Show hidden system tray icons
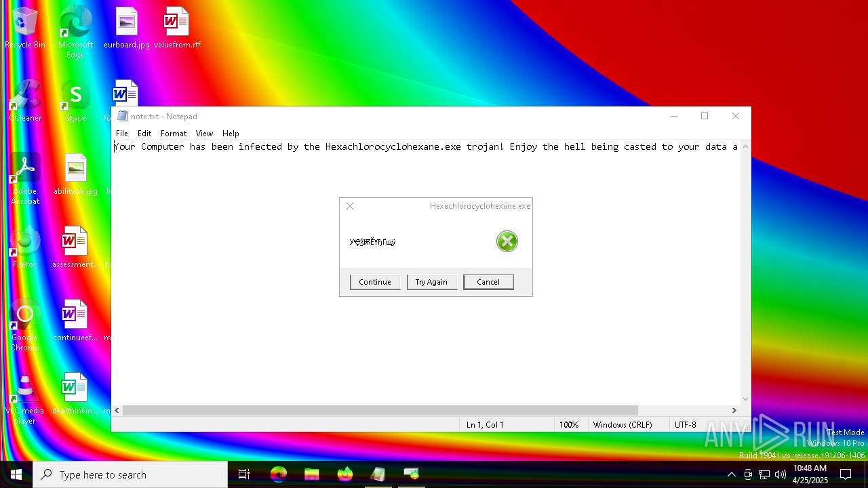 coord(731,474)
